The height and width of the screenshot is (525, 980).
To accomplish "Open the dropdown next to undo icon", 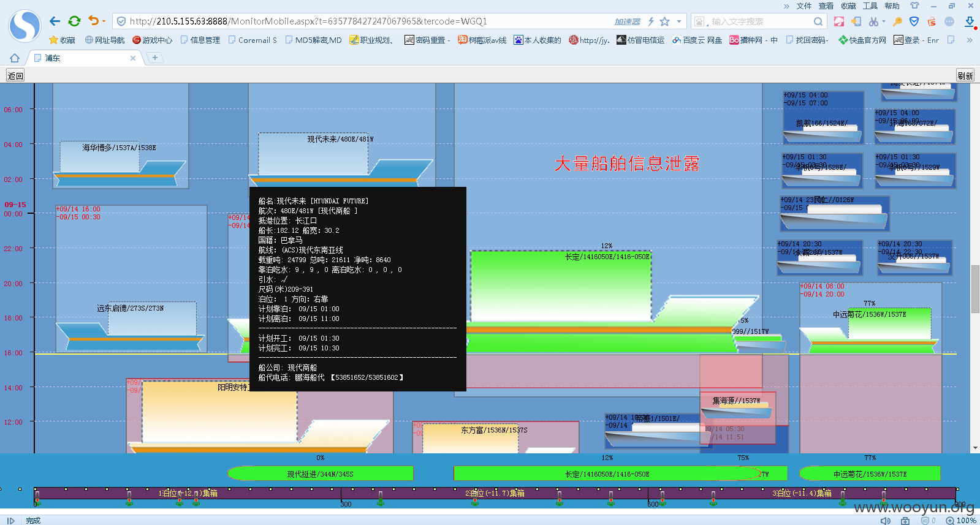I will click(104, 21).
